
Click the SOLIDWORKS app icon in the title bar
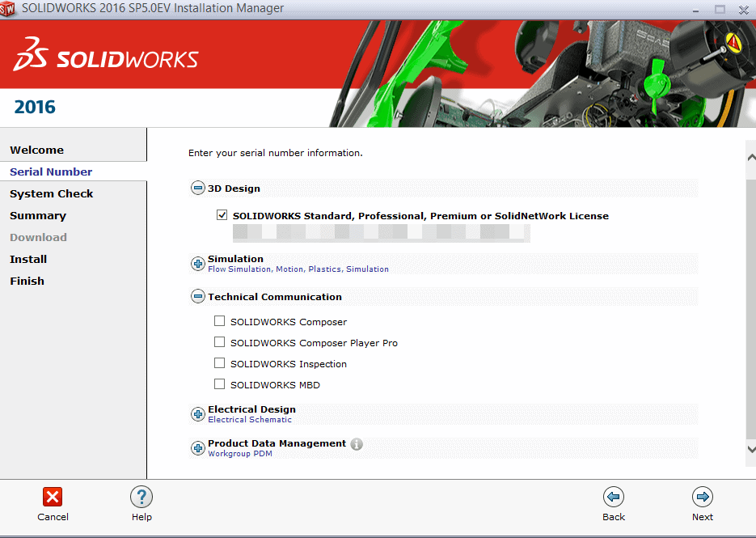7,9
